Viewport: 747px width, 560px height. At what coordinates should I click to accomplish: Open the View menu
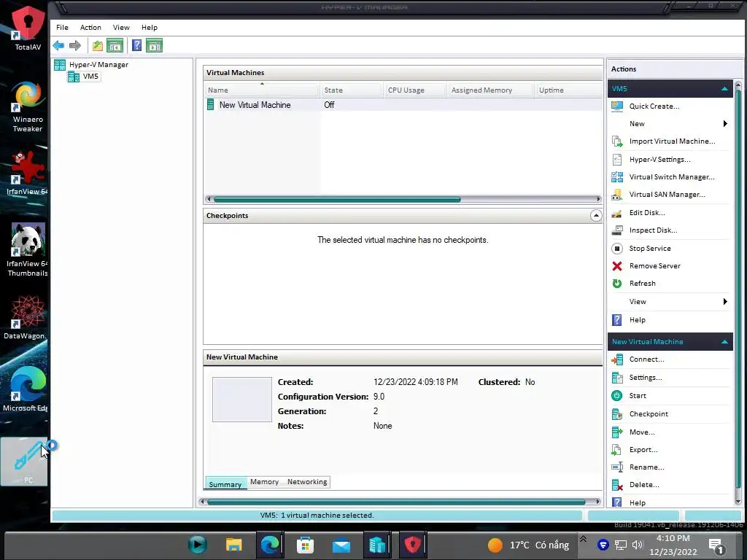121,28
